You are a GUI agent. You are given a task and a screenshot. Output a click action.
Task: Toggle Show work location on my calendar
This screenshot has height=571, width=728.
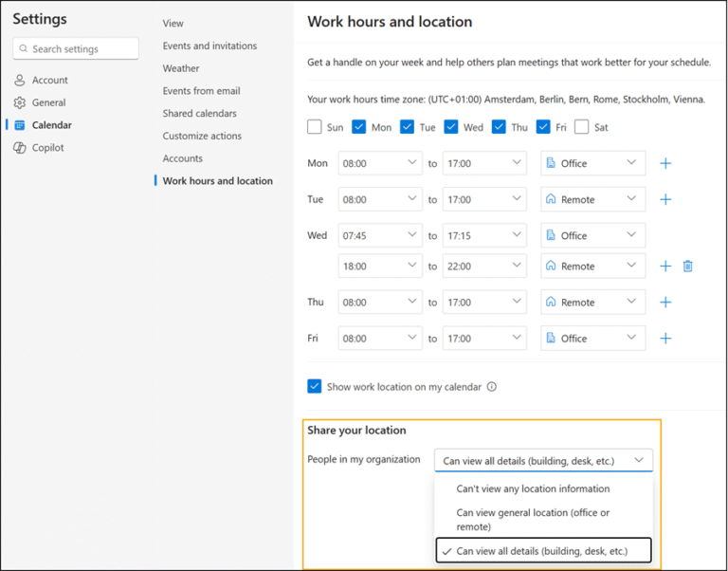point(315,386)
